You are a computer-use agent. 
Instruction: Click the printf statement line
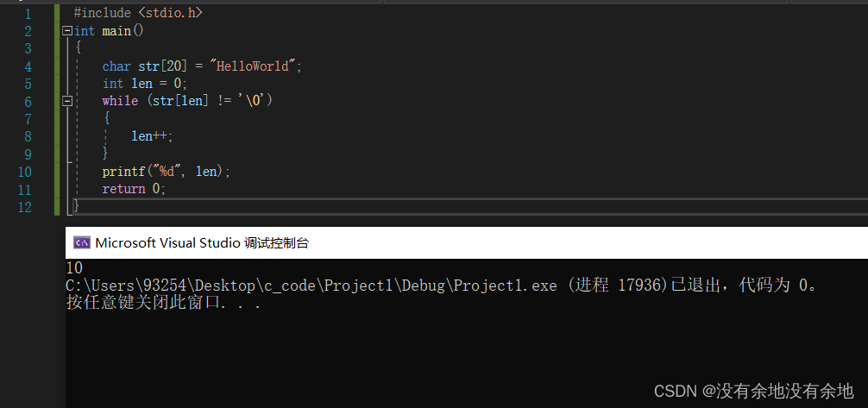[166, 172]
